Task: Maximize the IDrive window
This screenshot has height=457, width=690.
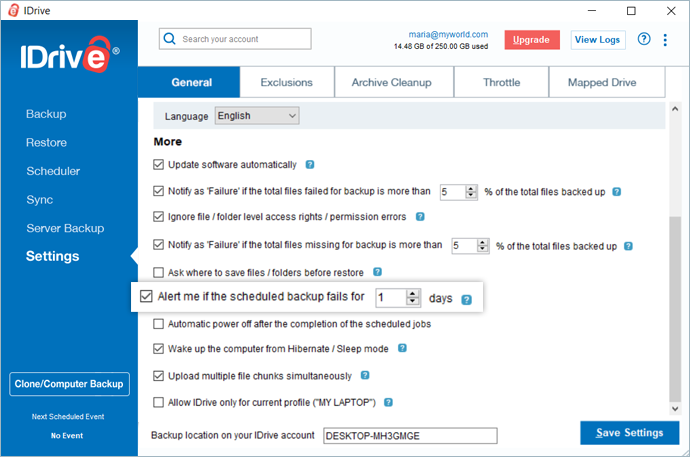Action: (631, 11)
